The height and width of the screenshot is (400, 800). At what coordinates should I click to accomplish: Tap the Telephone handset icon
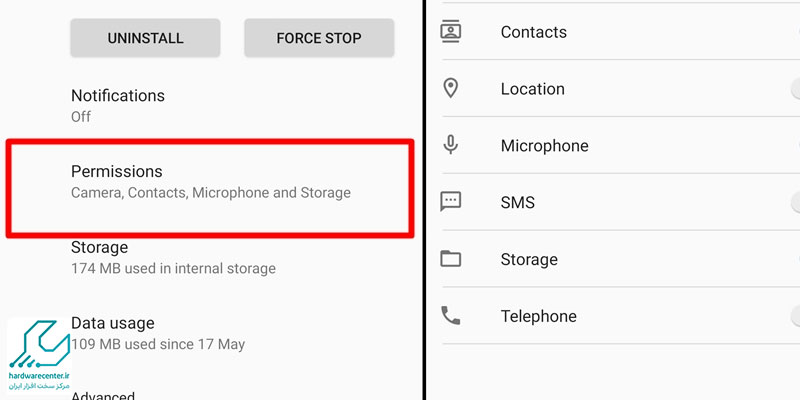[x=451, y=315]
